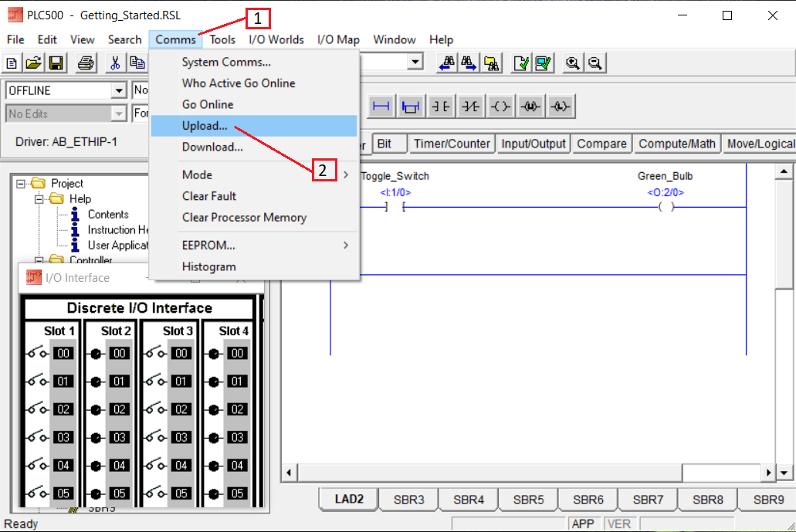The height and width of the screenshot is (532, 796).
Task: Select the Output Unlatch coil icon
Action: [x=530, y=106]
